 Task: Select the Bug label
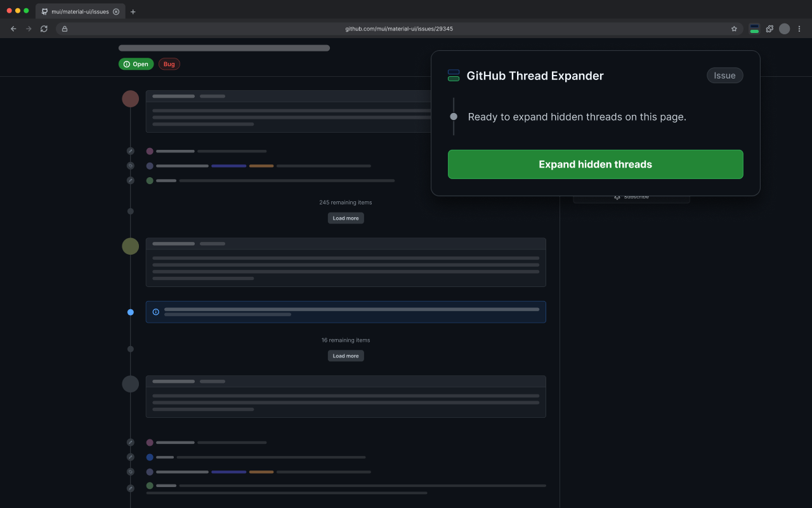(169, 64)
